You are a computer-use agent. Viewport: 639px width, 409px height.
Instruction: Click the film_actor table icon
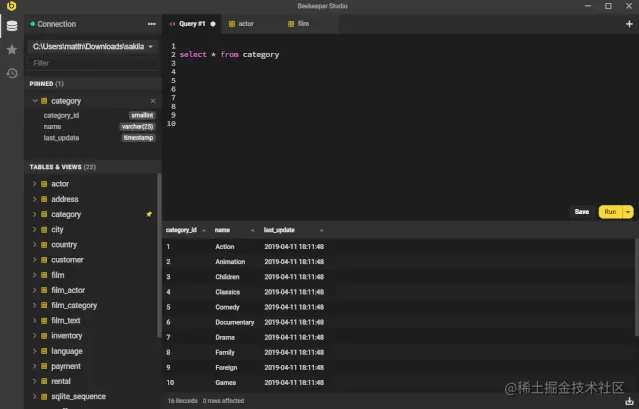[44, 290]
